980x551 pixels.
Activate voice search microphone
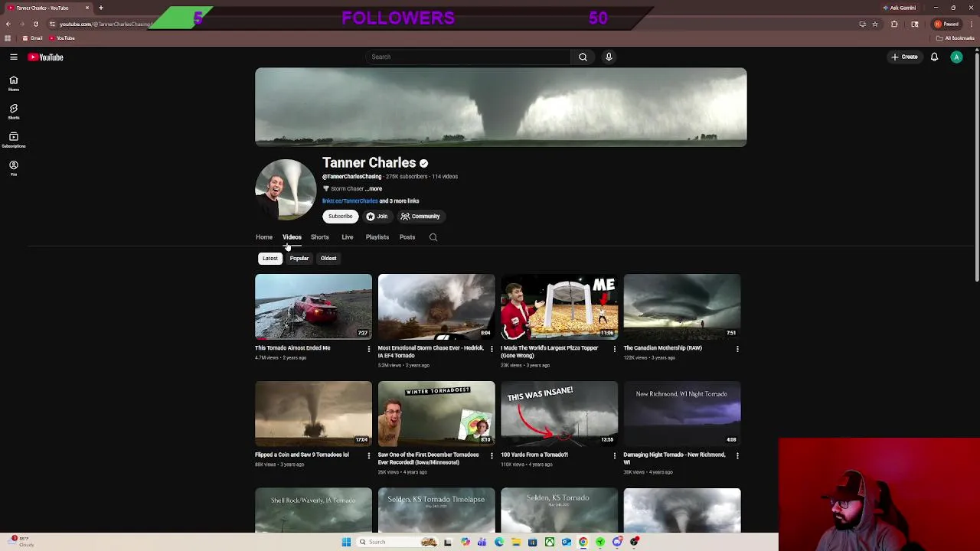tap(609, 57)
